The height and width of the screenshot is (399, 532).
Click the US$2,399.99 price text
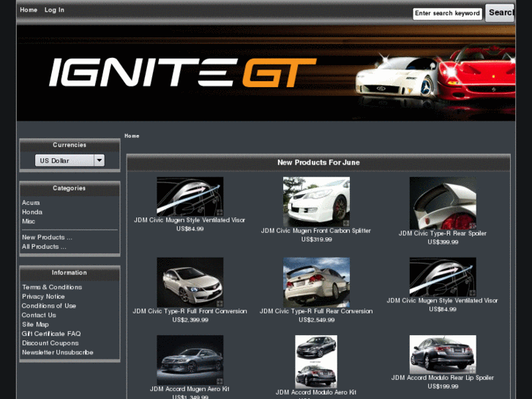(x=190, y=320)
